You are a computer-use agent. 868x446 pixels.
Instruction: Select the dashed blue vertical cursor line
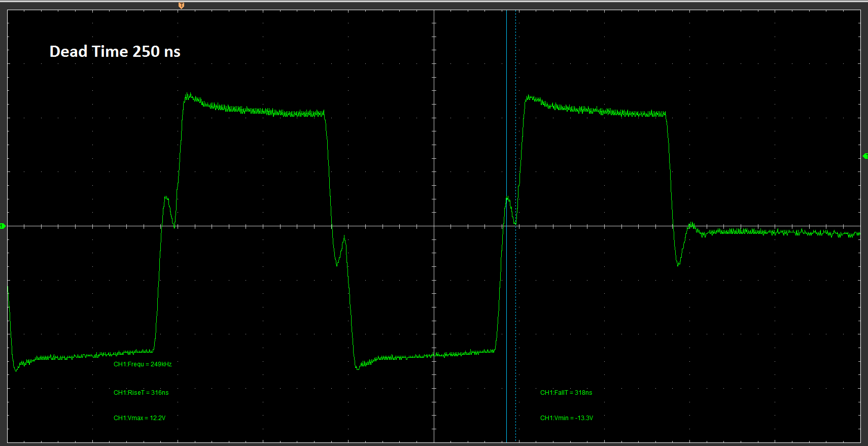[x=516, y=226]
